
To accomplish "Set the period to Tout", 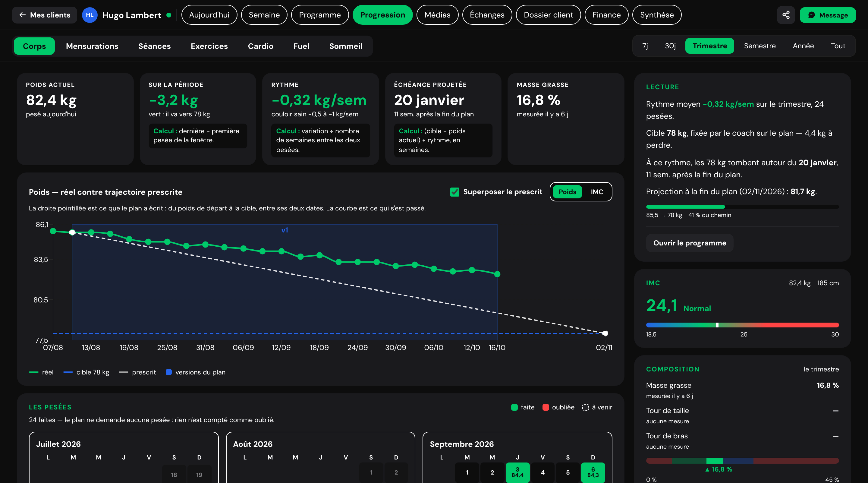I will tap(838, 46).
